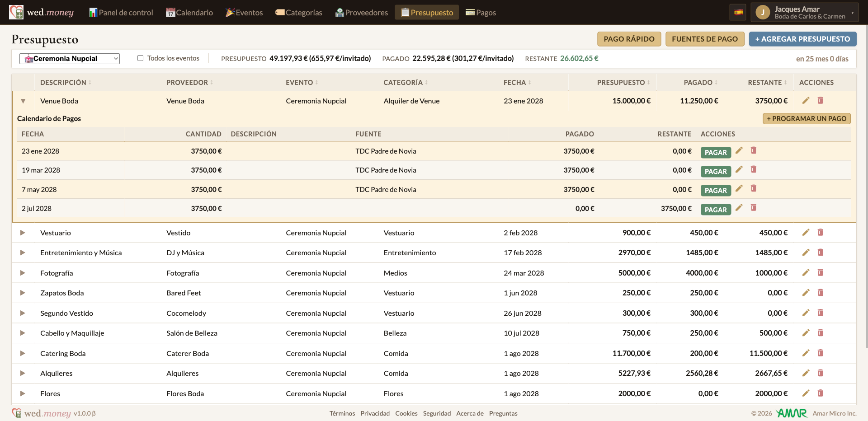Open the Eventos section
868x421 pixels.
pyautogui.click(x=244, y=12)
